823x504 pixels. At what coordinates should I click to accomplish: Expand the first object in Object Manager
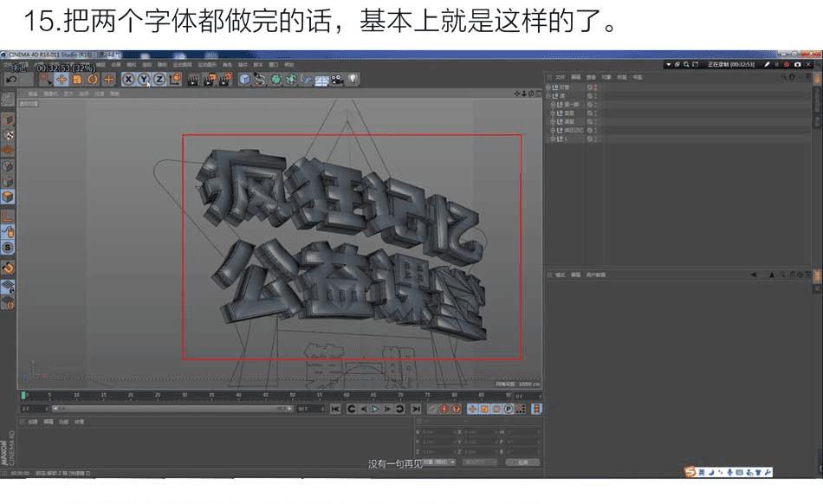(549, 87)
